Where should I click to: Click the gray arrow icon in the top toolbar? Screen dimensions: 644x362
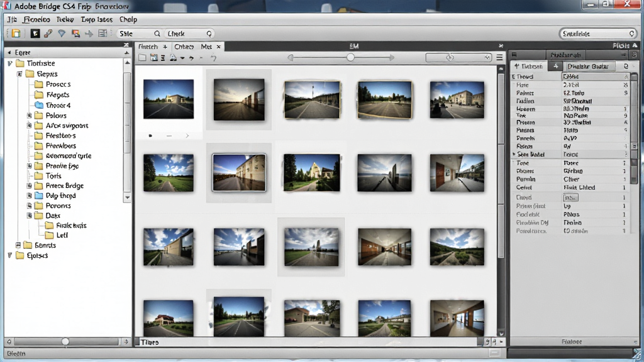pos(89,34)
